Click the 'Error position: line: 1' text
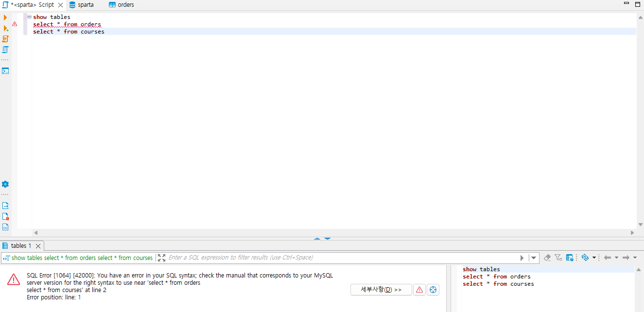 [54, 297]
